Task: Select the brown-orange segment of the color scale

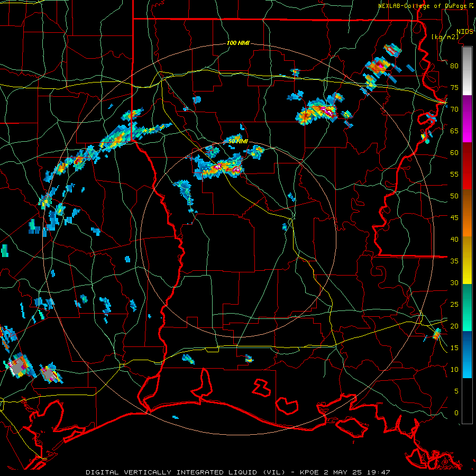Action: pyautogui.click(x=468, y=213)
